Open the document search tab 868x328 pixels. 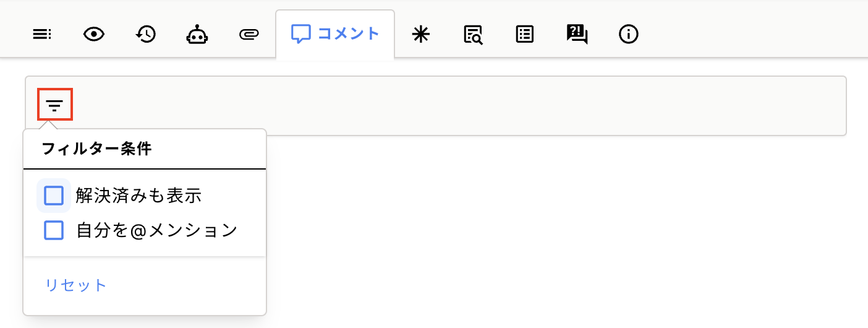tap(473, 35)
